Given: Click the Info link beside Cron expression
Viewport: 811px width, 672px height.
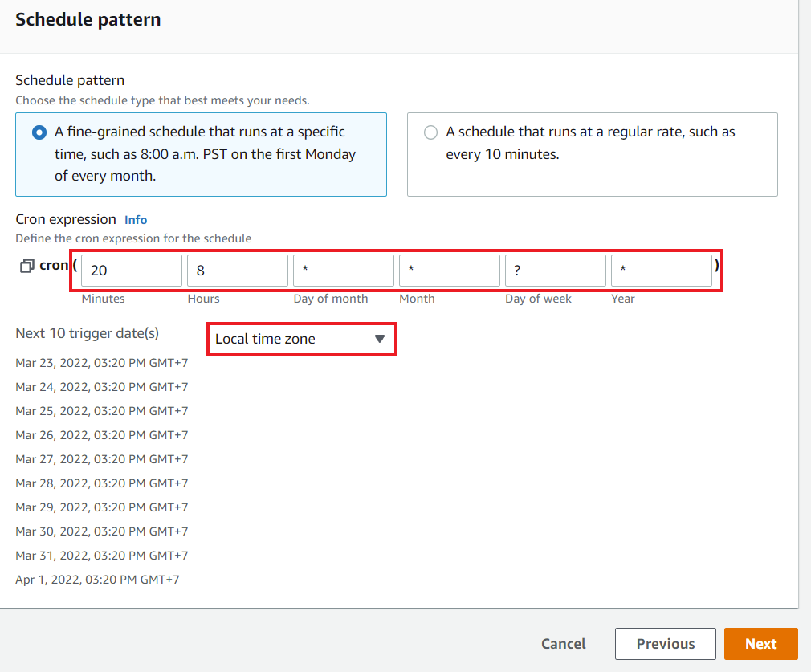Looking at the screenshot, I should tap(135, 219).
